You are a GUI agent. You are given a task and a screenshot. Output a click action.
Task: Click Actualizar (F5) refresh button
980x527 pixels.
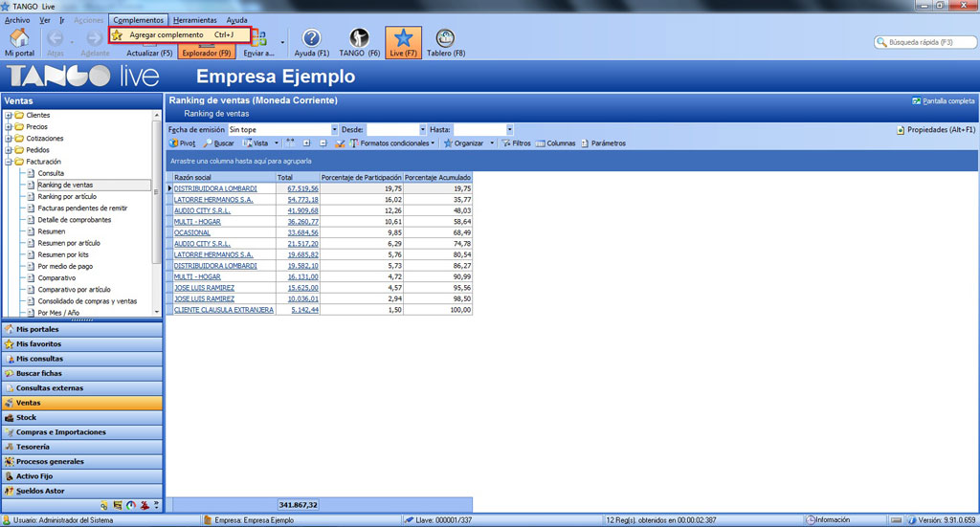coord(149,53)
